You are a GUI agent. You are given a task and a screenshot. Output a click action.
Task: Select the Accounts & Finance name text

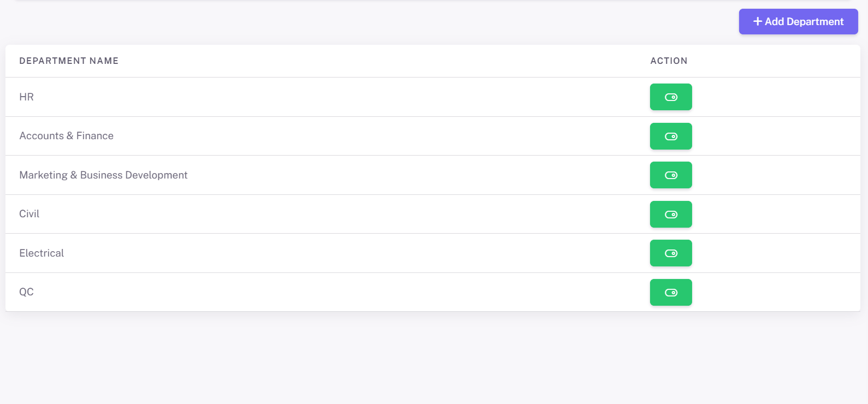(67, 136)
